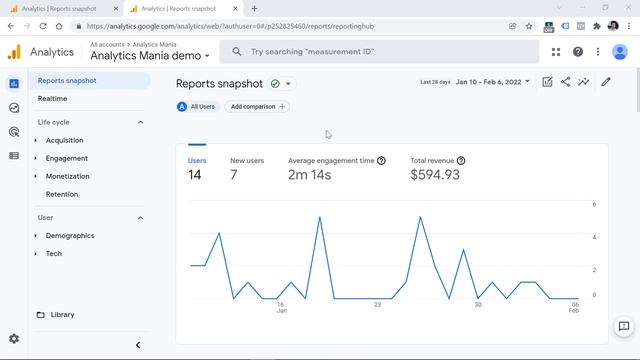Click the $594.93 total revenue value

[435, 175]
